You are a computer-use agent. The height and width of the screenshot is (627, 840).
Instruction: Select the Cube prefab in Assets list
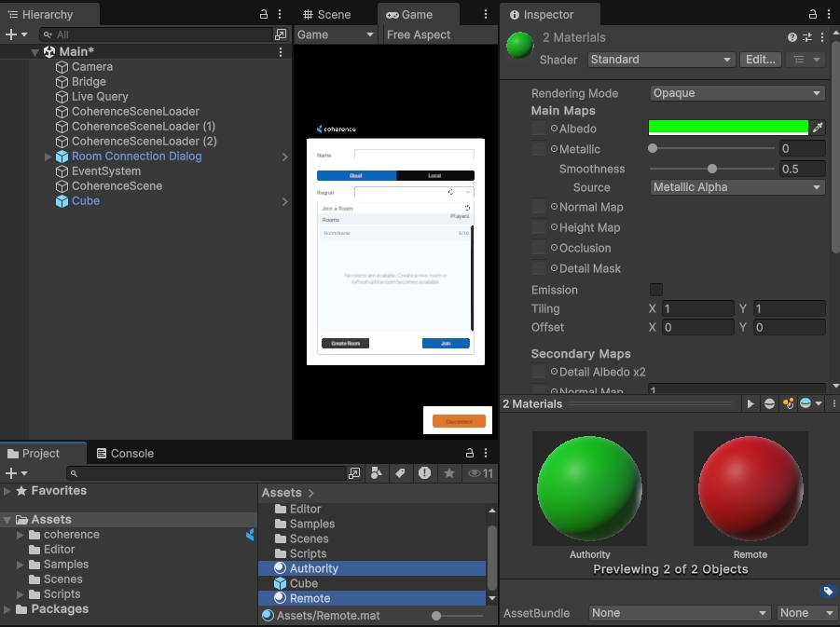click(304, 583)
